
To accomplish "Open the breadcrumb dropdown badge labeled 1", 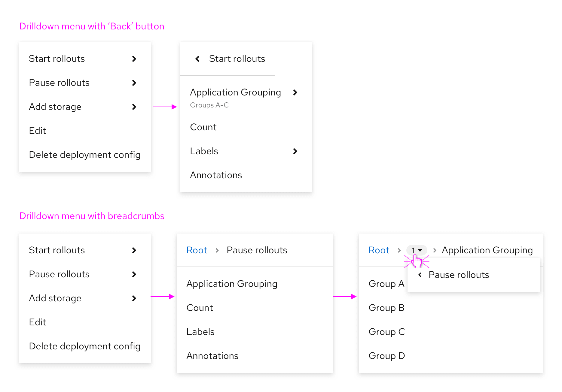I will click(417, 250).
